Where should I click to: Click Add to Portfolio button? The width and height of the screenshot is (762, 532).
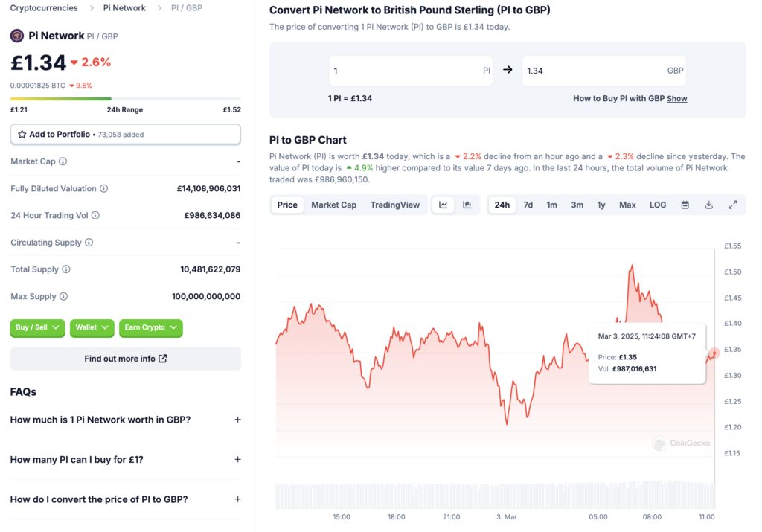click(x=125, y=135)
